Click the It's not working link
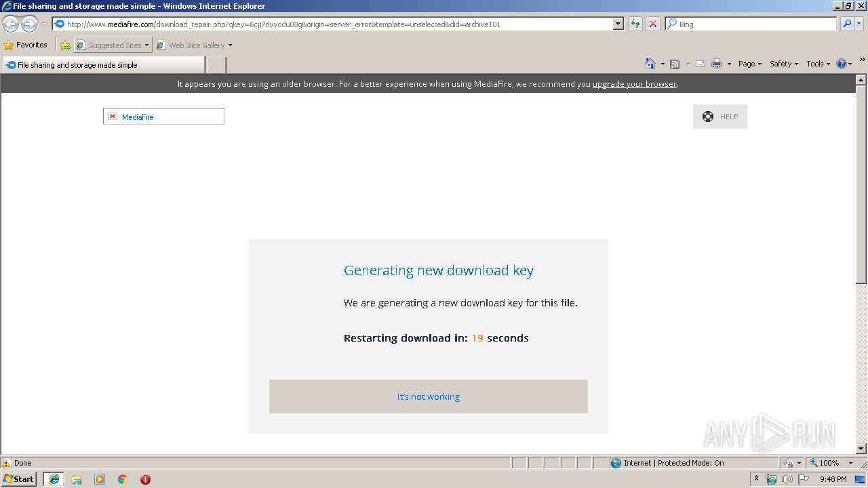Viewport: 868px width, 488px height. (x=428, y=396)
